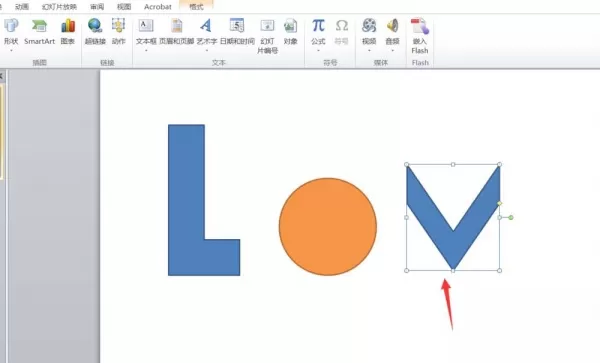Screen dimensions: 600x363
Task: Insert slide number (幻灯片编号)
Action: tap(267, 36)
